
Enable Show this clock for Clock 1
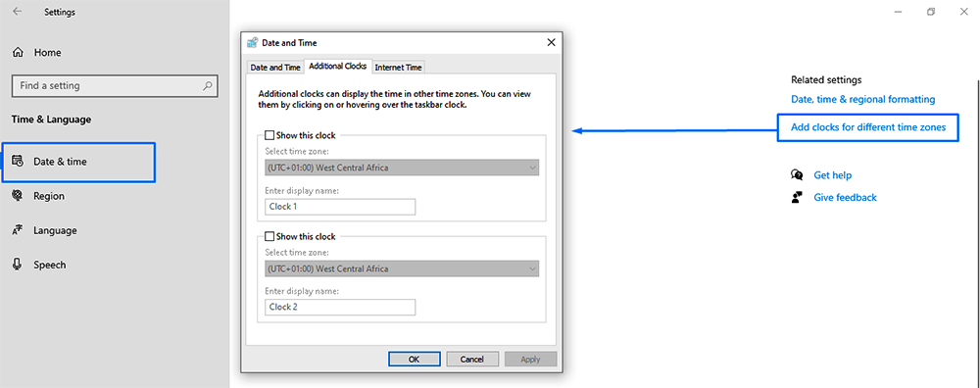pos(269,135)
